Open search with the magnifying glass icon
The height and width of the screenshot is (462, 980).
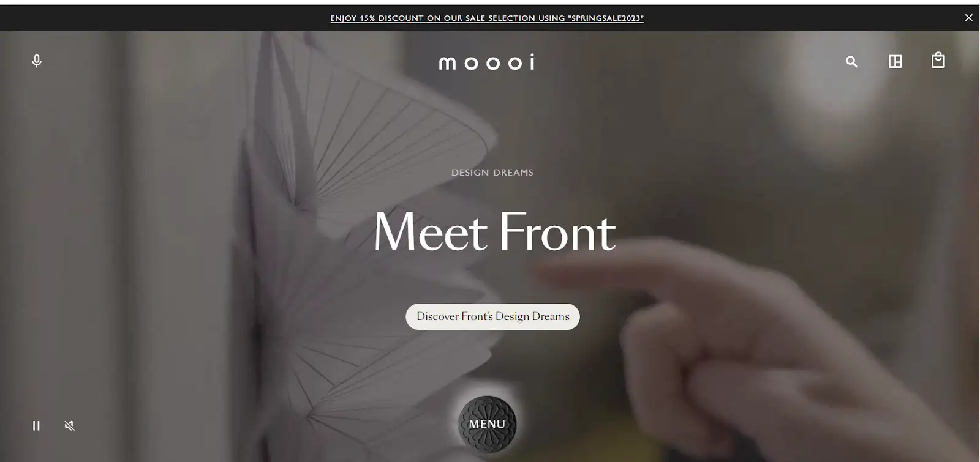851,61
